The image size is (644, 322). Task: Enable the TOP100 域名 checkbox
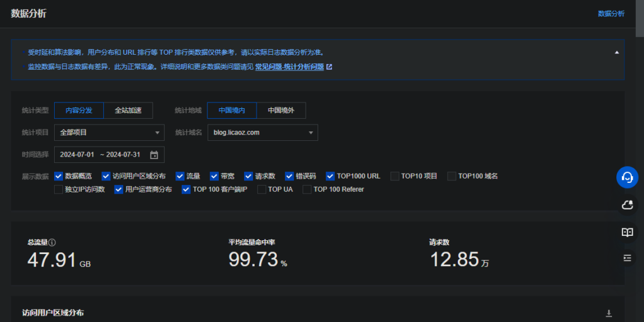tap(452, 176)
